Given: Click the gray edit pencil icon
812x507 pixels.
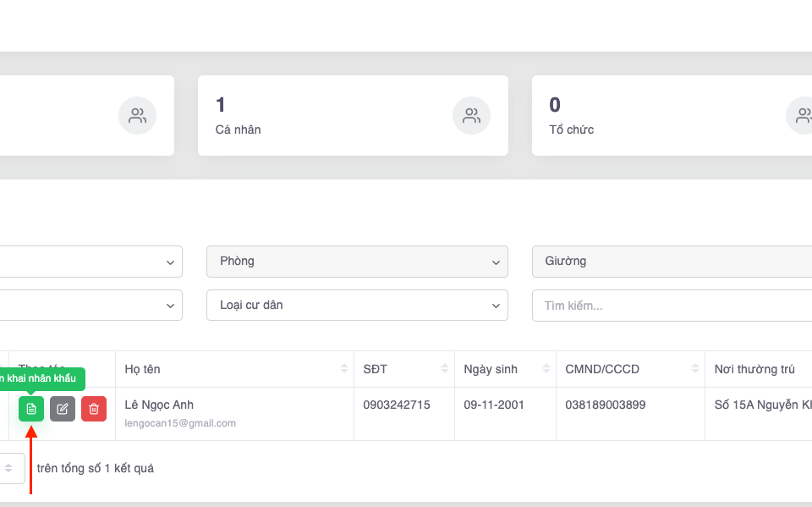Looking at the screenshot, I should (x=63, y=409).
